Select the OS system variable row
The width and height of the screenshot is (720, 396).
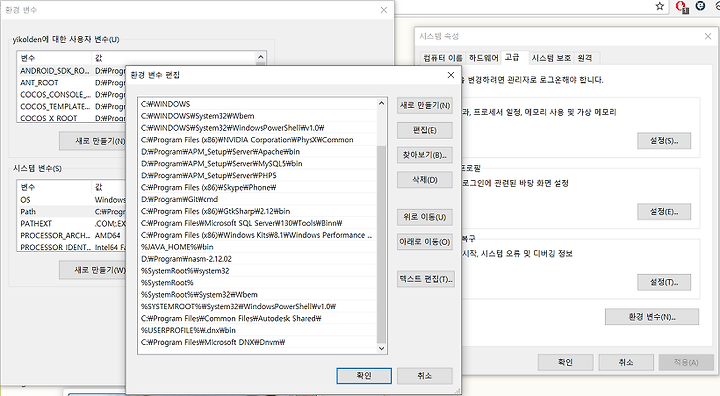pos(72,200)
